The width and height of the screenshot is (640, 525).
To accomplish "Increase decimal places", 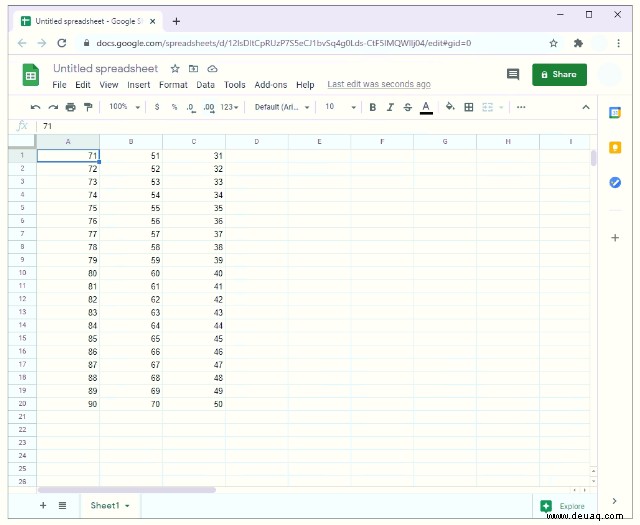I will tap(209, 107).
